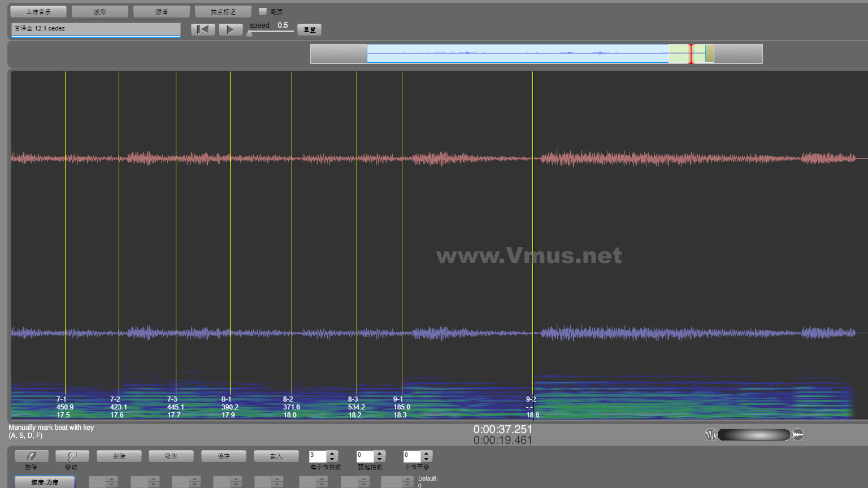Screen dimensions: 868x488
Task: Enable the 翻页 page-flip checkbox
Action: point(263,11)
